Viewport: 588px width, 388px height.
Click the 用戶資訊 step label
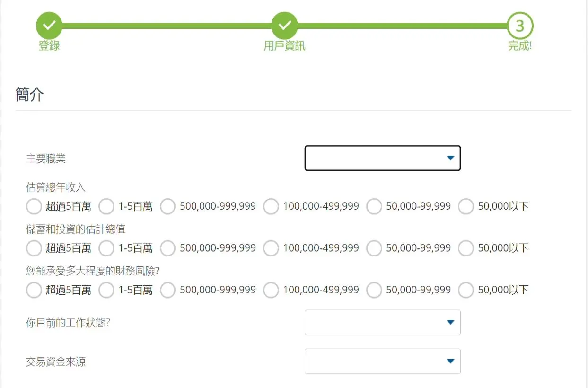pos(284,46)
